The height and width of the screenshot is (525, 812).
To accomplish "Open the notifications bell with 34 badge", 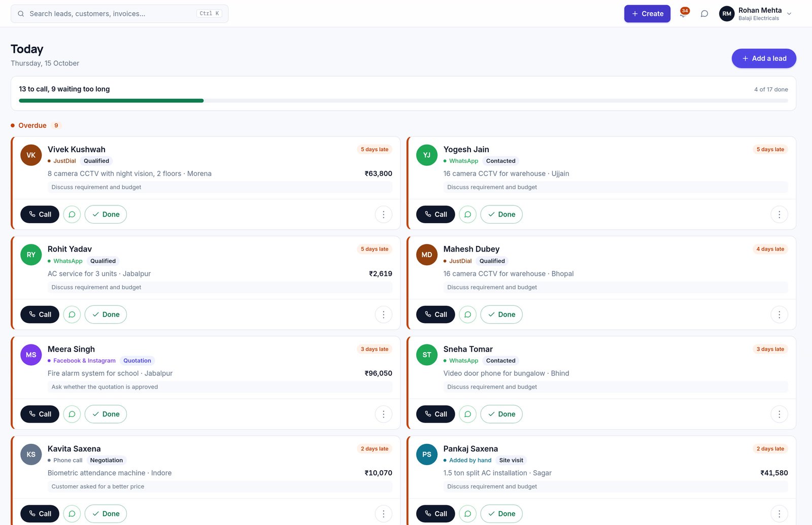I will click(683, 13).
